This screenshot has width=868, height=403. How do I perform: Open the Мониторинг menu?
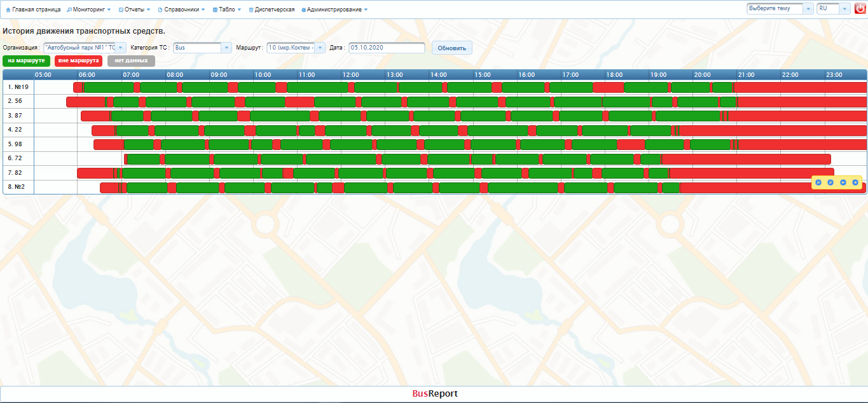point(89,10)
